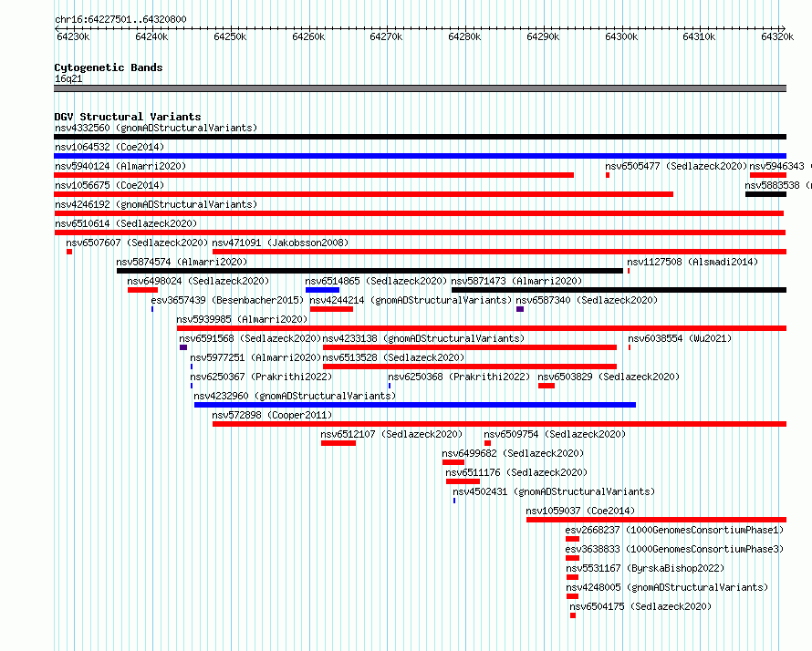Open nsv572898 (Cooper2011) variant
812x651 pixels.
272,415
